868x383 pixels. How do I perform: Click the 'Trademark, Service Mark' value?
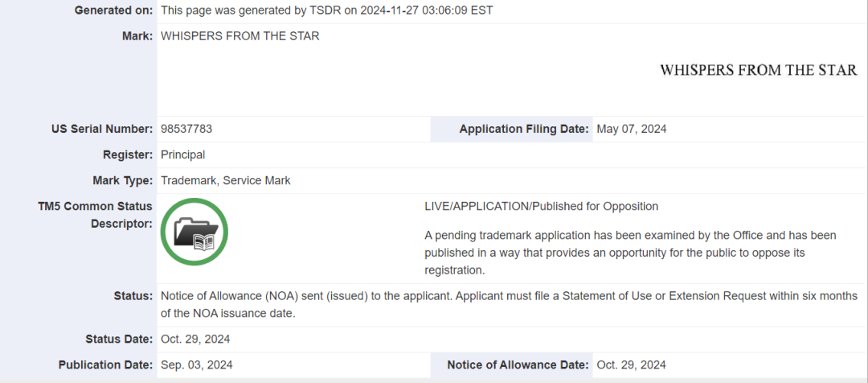pos(225,180)
